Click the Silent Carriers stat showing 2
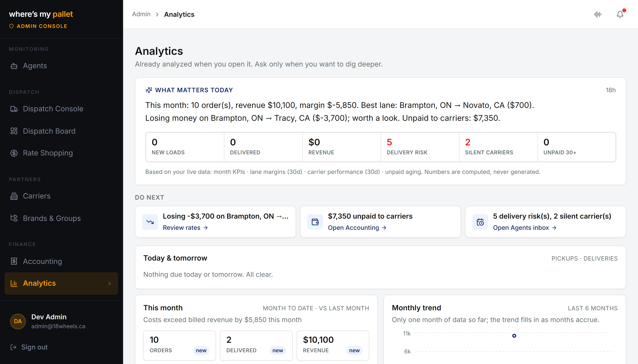The image size is (638, 364). [498, 147]
